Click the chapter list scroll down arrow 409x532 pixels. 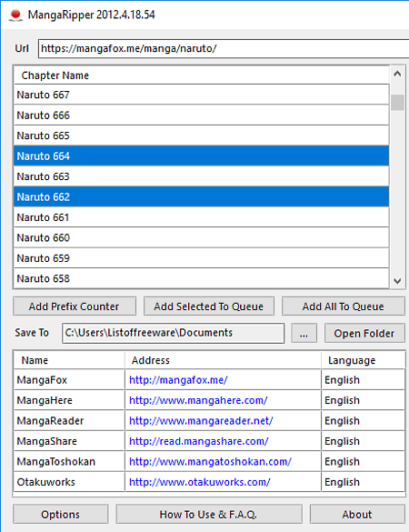coord(397,281)
